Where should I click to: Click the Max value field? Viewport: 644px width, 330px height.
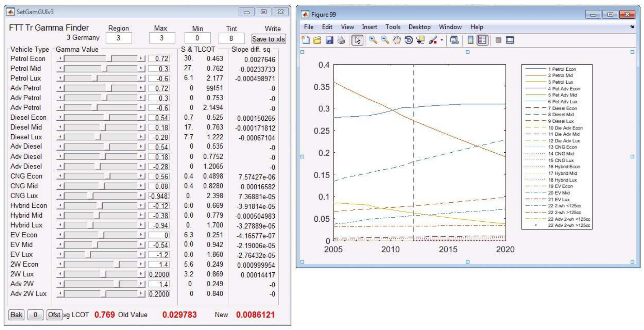point(162,38)
